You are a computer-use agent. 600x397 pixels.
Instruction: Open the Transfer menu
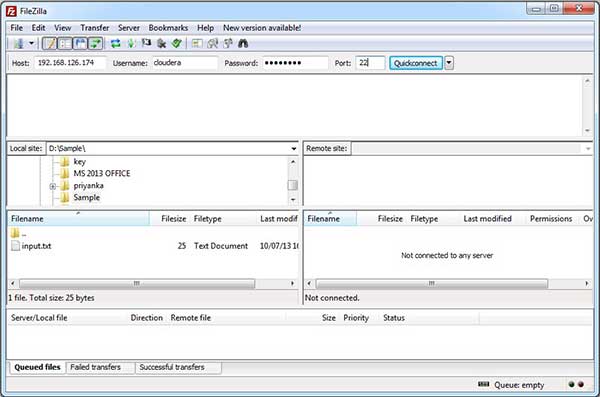coord(95,28)
